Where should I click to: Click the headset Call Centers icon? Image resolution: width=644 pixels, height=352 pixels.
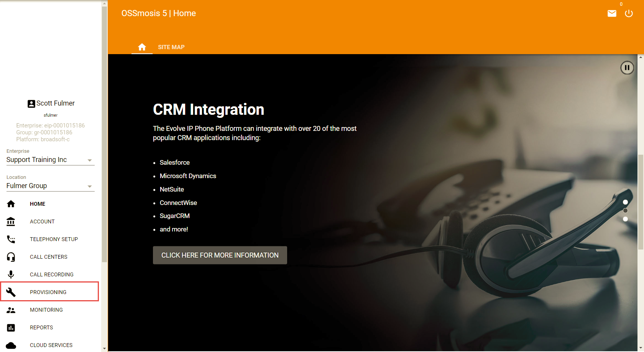(x=11, y=257)
